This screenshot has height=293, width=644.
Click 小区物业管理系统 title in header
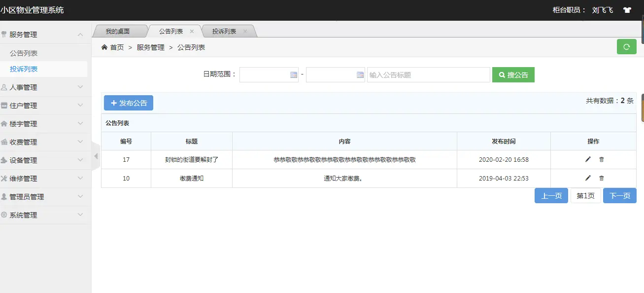pyautogui.click(x=32, y=10)
